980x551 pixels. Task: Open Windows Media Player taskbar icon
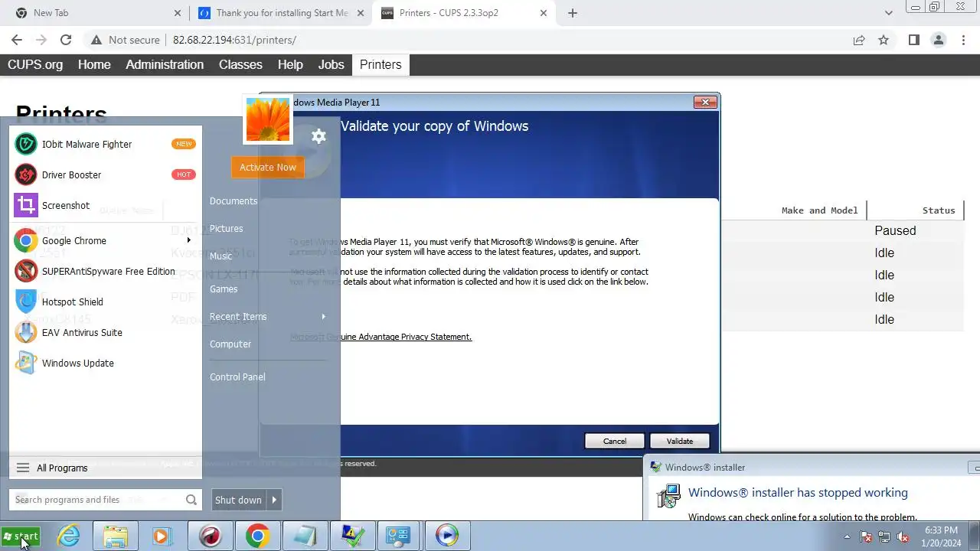click(446, 536)
